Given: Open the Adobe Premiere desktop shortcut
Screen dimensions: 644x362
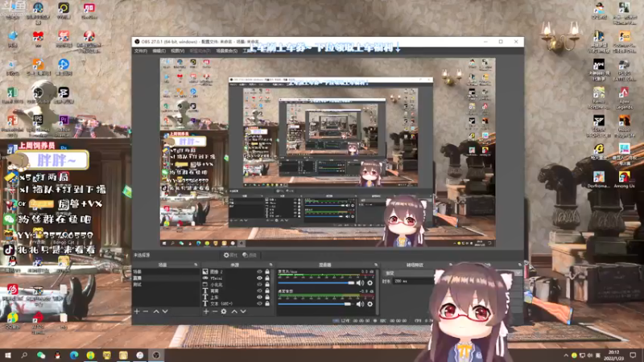Looking at the screenshot, I should coord(64,126).
